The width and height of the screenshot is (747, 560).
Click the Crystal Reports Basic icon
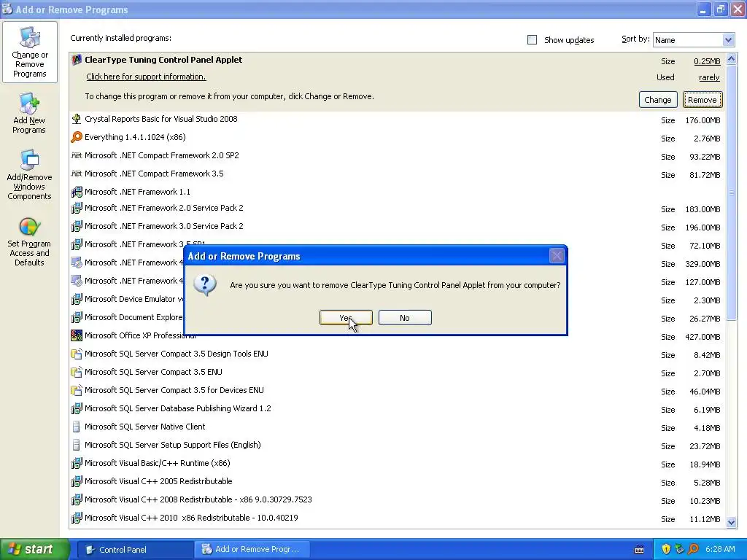(76, 119)
